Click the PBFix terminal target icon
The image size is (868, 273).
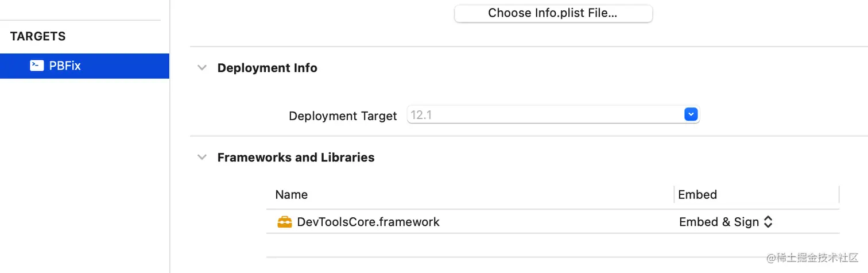[37, 66]
